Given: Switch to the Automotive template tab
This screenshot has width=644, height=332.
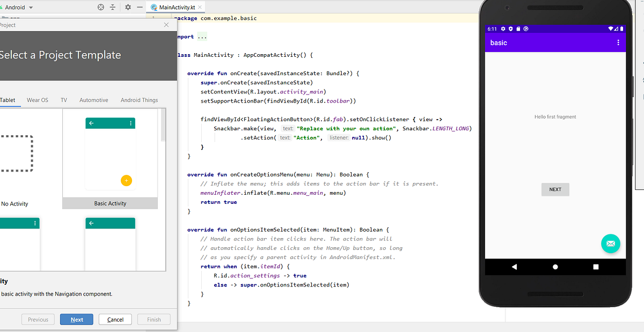Looking at the screenshot, I should pos(93,100).
